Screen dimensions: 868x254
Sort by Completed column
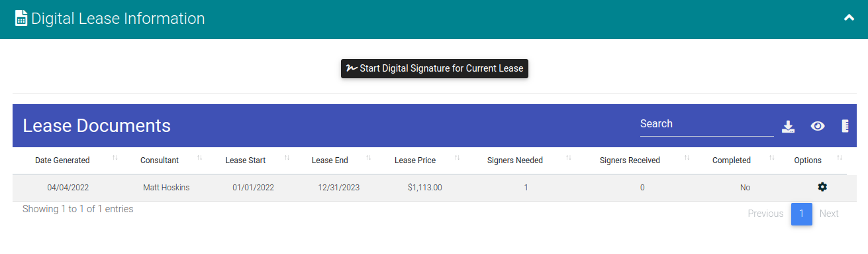point(732,160)
